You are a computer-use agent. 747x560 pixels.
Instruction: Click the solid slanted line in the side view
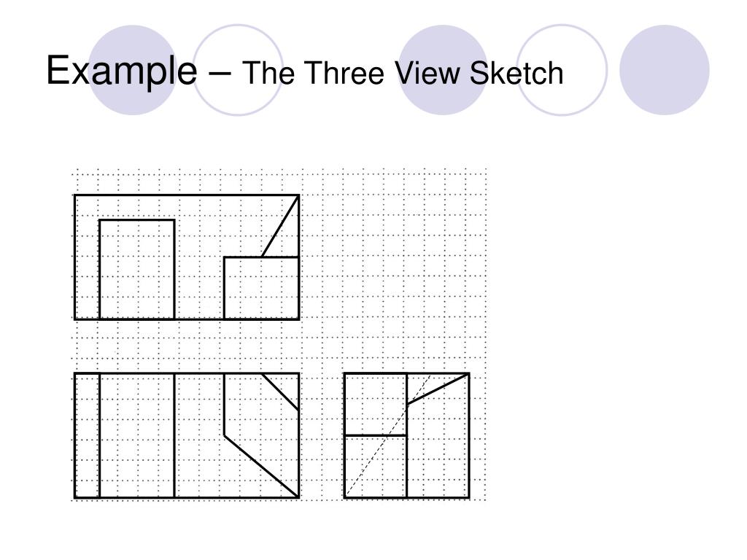pyautogui.click(x=438, y=389)
